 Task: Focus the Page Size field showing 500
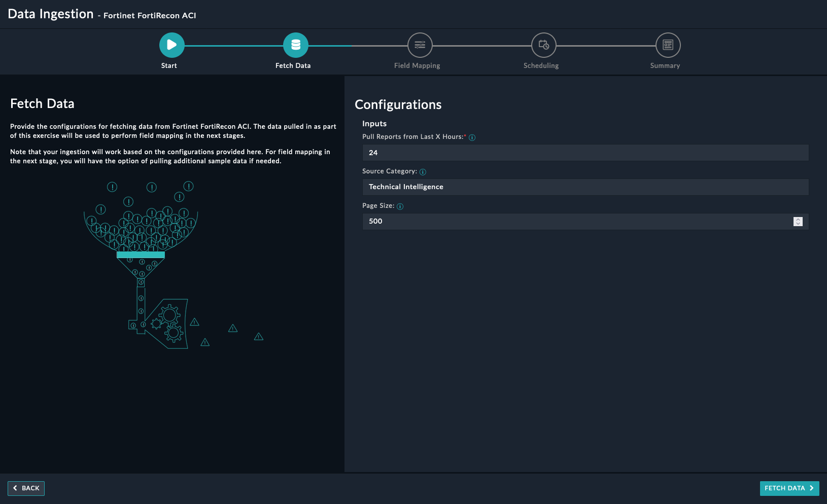[x=573, y=222]
